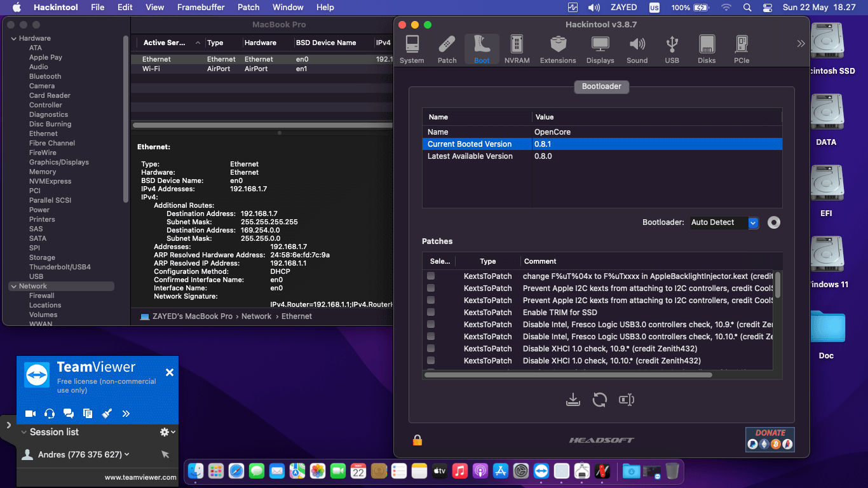868x488 pixels.
Task: Check the 'change F%uT%04x to F%uTxxxx' patch
Action: tap(431, 276)
